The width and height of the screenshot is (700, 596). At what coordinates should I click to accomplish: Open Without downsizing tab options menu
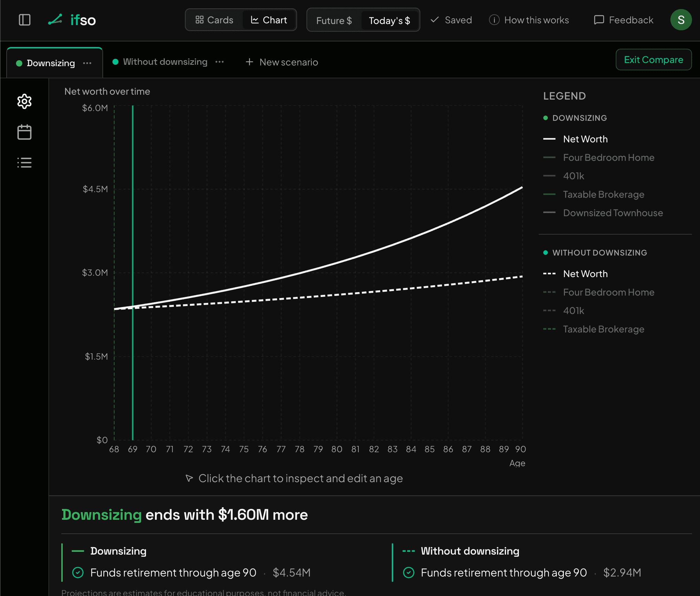tap(220, 62)
